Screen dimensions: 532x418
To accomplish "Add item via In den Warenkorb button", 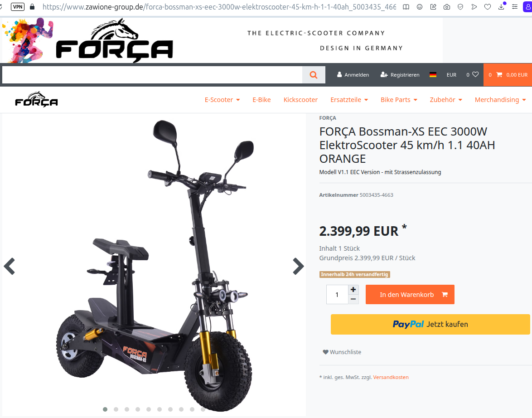I will click(x=410, y=294).
